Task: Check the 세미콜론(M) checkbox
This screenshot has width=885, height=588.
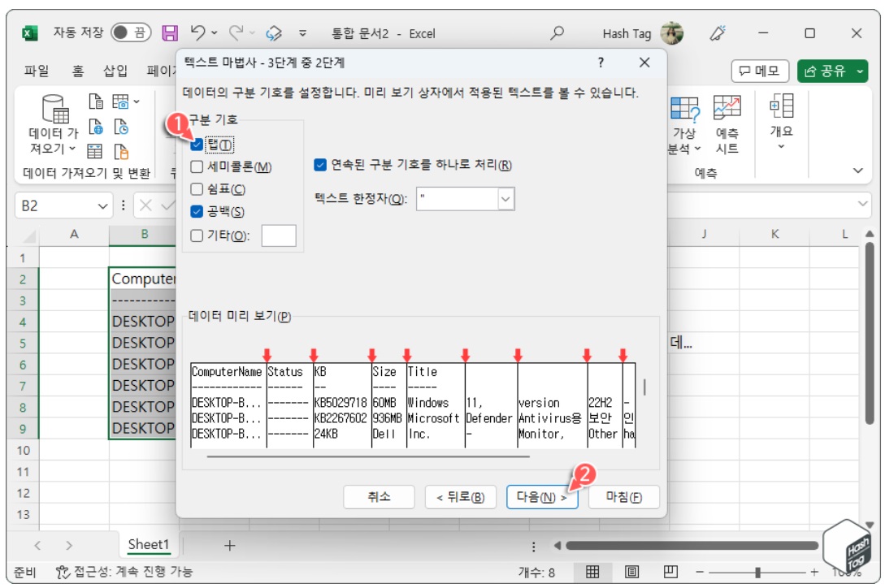Action: point(197,167)
